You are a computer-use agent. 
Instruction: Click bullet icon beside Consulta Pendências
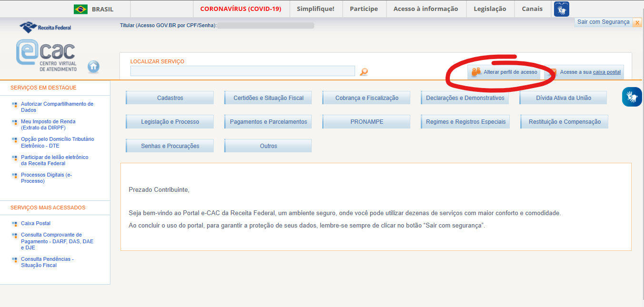[x=15, y=260]
